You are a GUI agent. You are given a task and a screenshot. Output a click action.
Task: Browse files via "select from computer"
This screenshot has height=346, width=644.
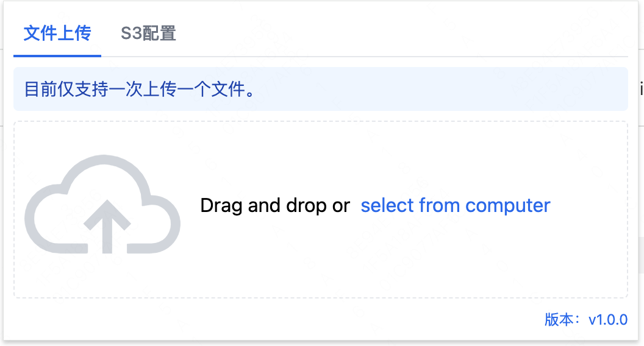point(455,205)
